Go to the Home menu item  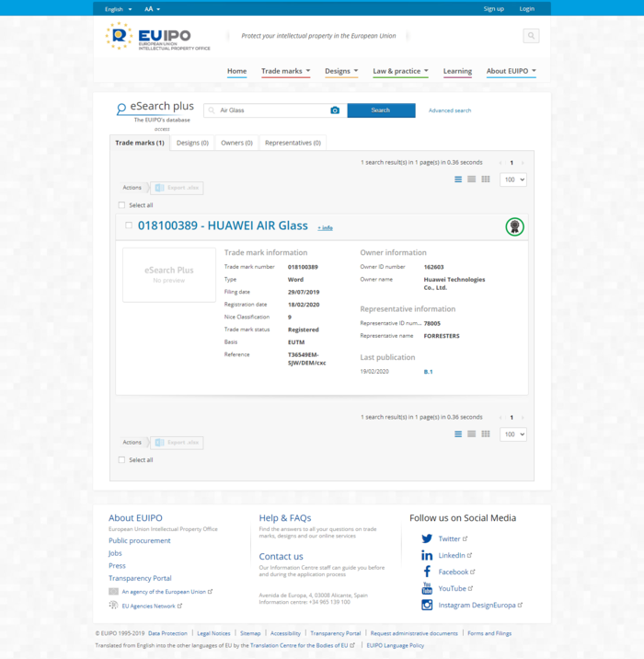(237, 71)
